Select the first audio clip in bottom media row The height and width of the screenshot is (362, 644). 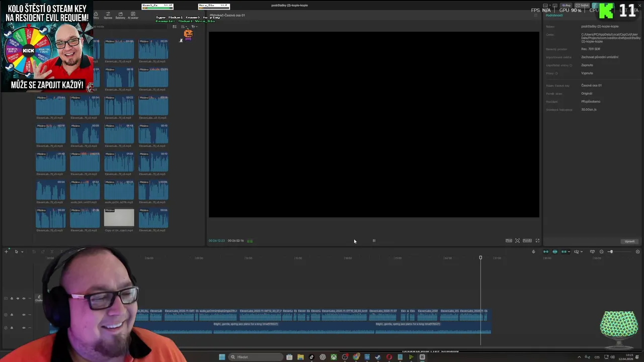tap(51, 218)
